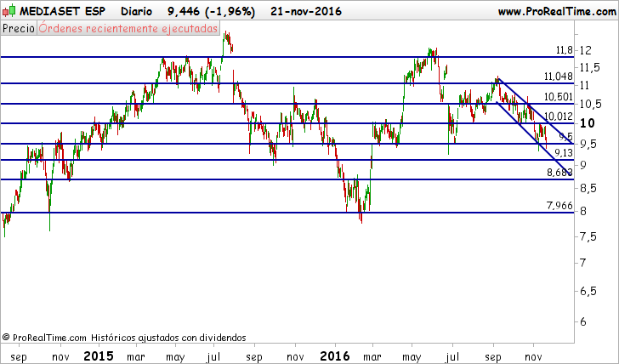The image size is (619, 364).
Task: Click the Diario timeframe label
Action: (x=136, y=11)
